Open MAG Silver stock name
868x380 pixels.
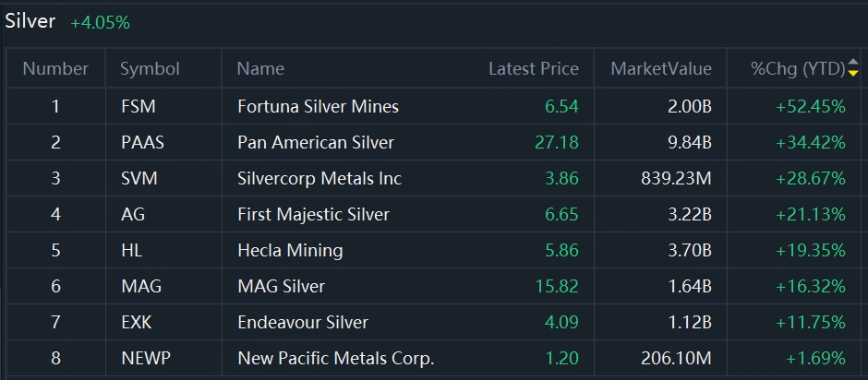[282, 286]
